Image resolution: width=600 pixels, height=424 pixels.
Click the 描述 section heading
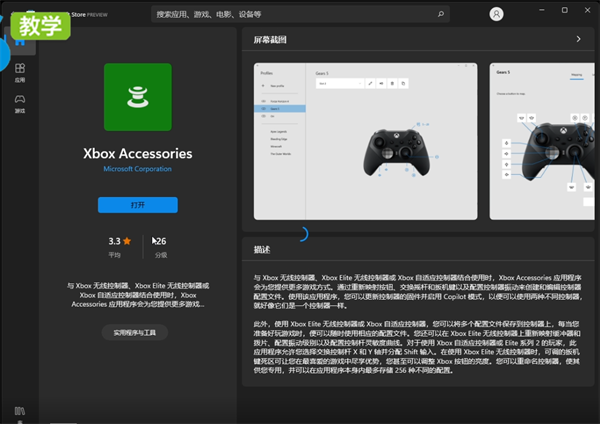coord(262,250)
